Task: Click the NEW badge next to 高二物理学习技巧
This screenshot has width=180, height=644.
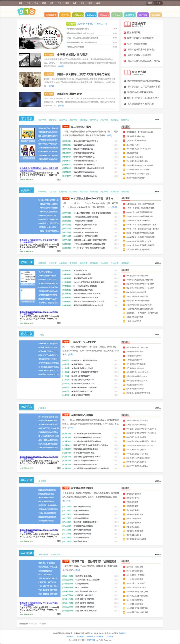Action: pos(66,127)
